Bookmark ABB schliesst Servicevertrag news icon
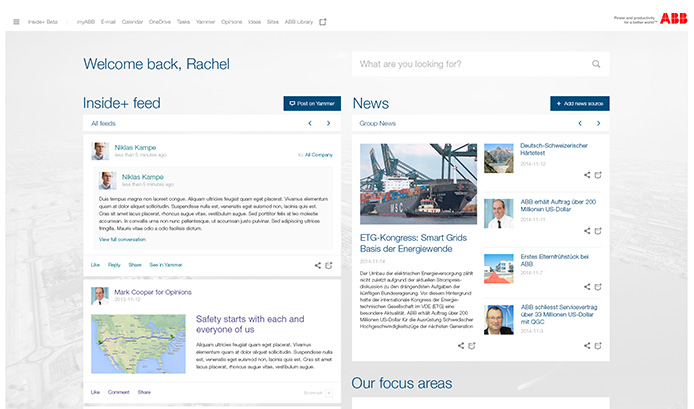694x409 pixels. 598,346
